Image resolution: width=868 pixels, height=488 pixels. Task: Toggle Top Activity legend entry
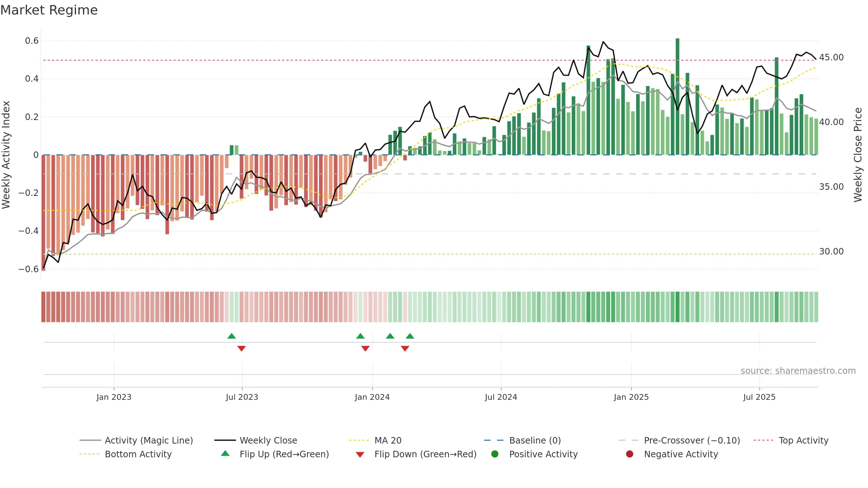point(791,440)
